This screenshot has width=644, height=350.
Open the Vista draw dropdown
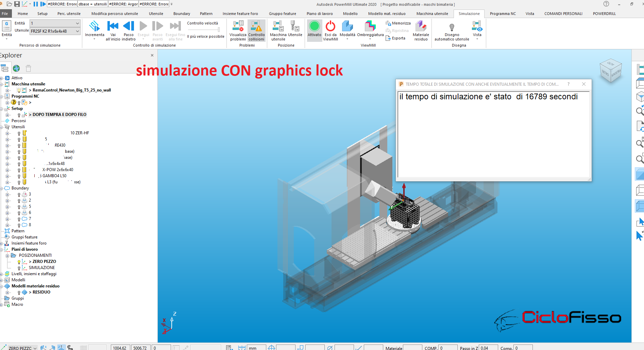click(x=477, y=30)
